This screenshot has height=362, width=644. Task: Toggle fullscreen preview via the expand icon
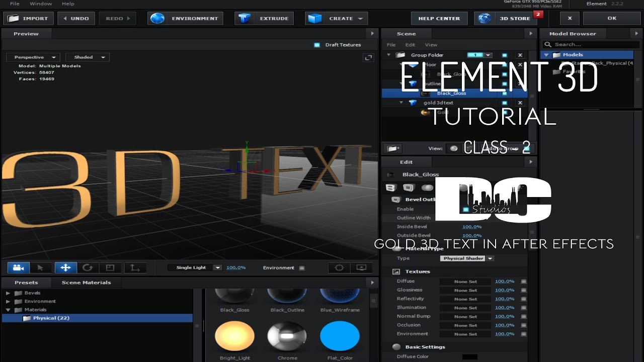[368, 58]
